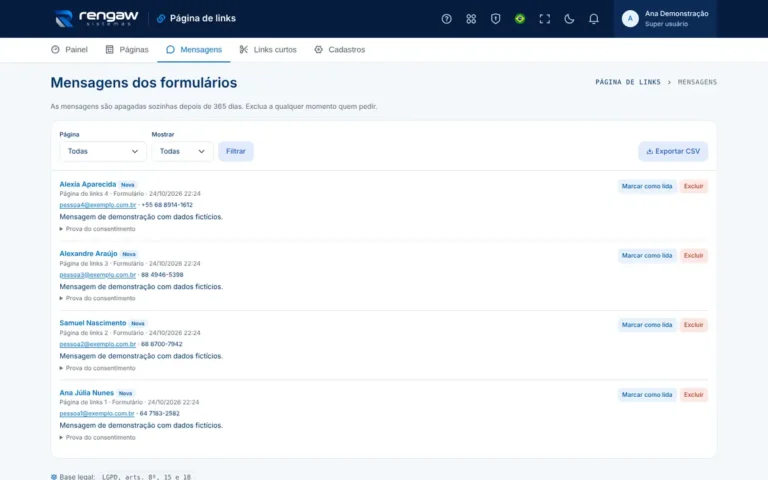Screen dimensions: 768x480
Task: Expand Prova do consentimento for Alexia Aparecida
Action: tap(97, 229)
